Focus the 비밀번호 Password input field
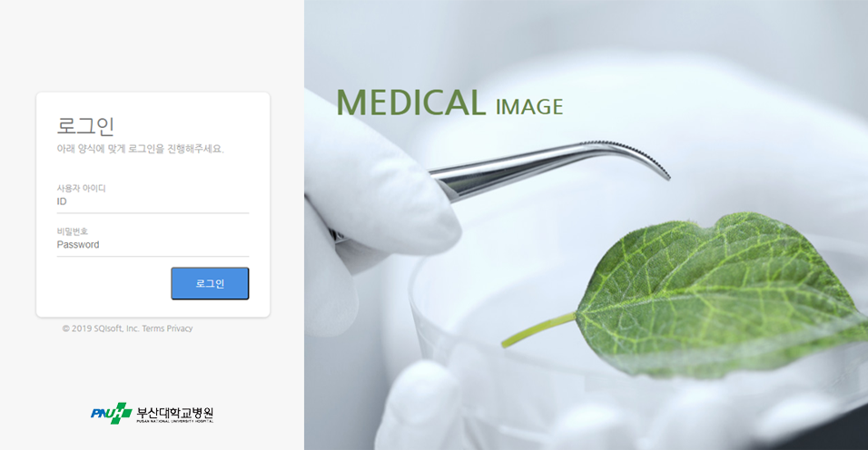This screenshot has width=868, height=450. (153, 245)
